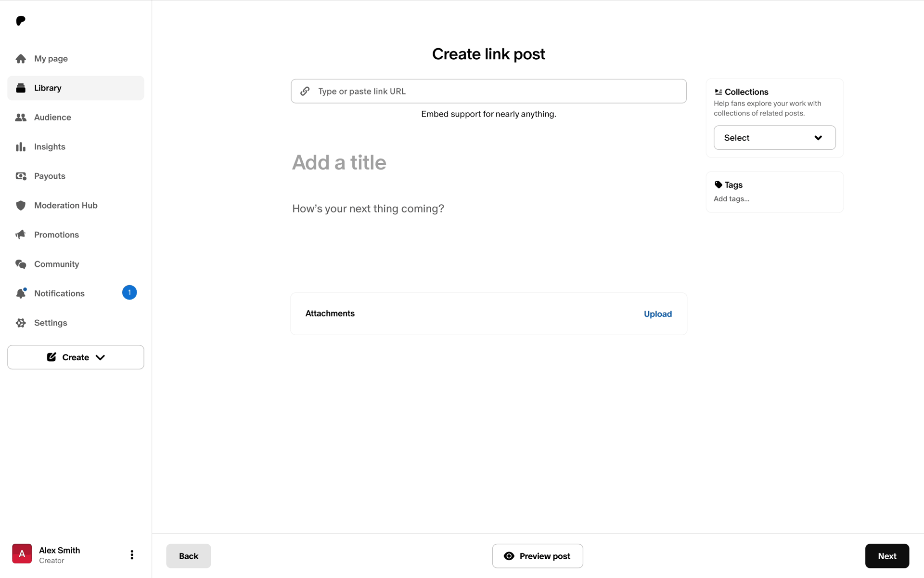This screenshot has height=578, width=924.
Task: Open the Moderation Hub section
Action: pos(76,206)
